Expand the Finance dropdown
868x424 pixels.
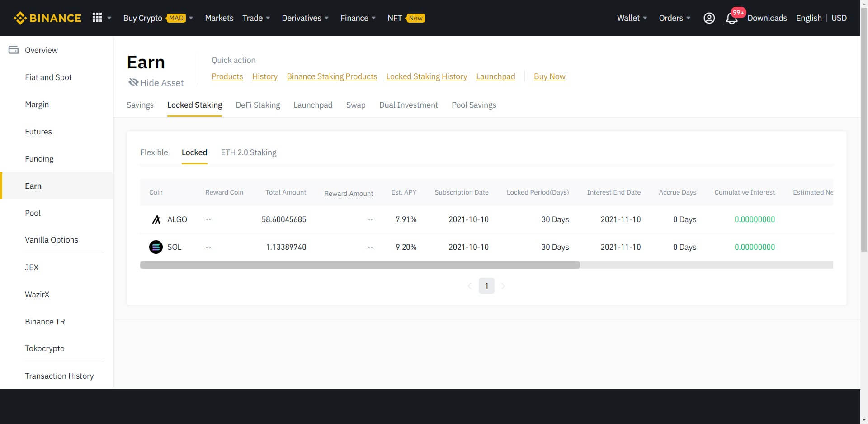[x=358, y=18]
